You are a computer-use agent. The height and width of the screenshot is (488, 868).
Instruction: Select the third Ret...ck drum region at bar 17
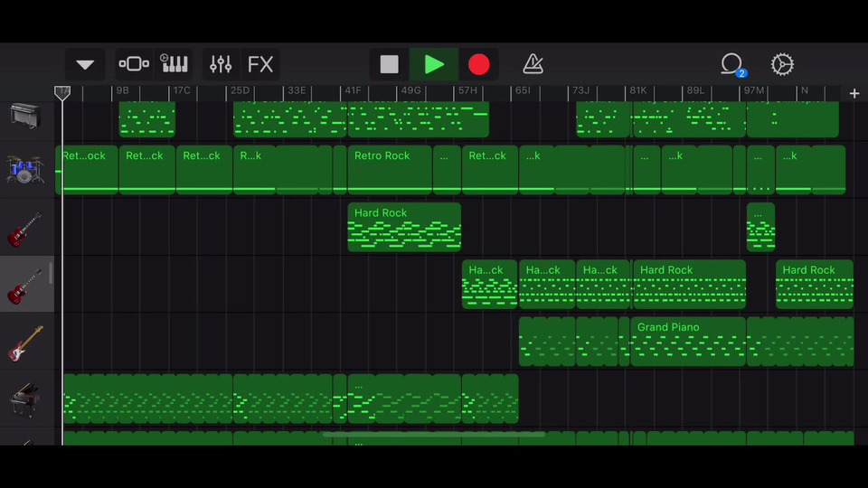click(x=203, y=170)
